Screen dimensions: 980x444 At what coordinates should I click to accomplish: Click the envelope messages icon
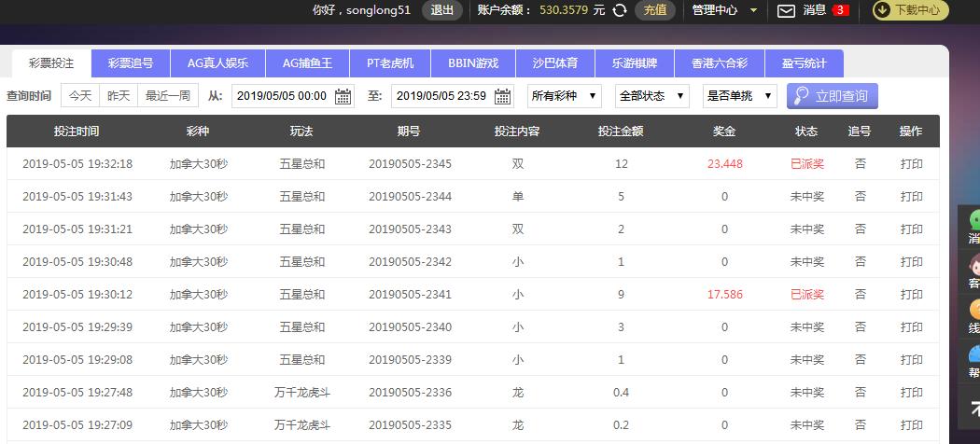(786, 10)
